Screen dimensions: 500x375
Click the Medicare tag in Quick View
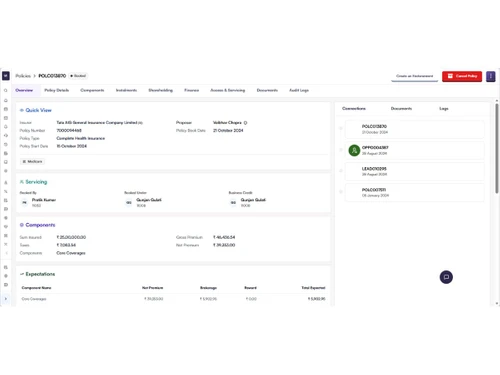32,162
